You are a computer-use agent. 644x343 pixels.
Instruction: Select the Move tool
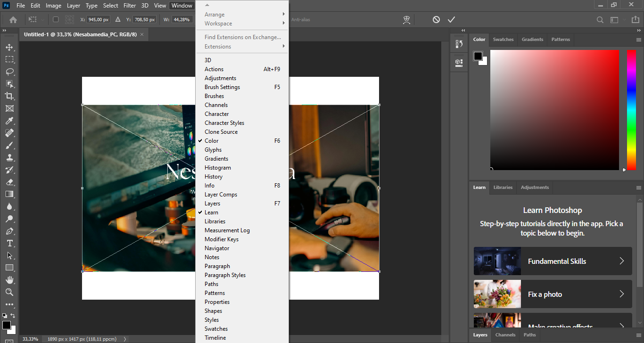pyautogui.click(x=9, y=48)
